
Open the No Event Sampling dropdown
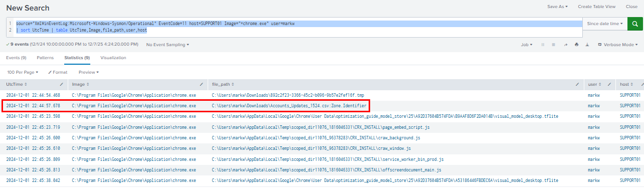click(168, 45)
